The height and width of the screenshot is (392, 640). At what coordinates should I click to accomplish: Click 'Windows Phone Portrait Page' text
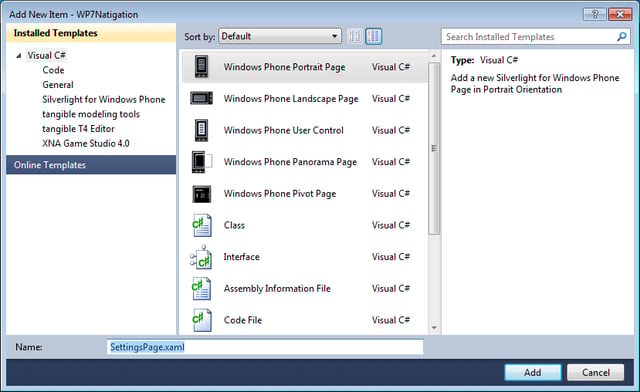[x=284, y=67]
